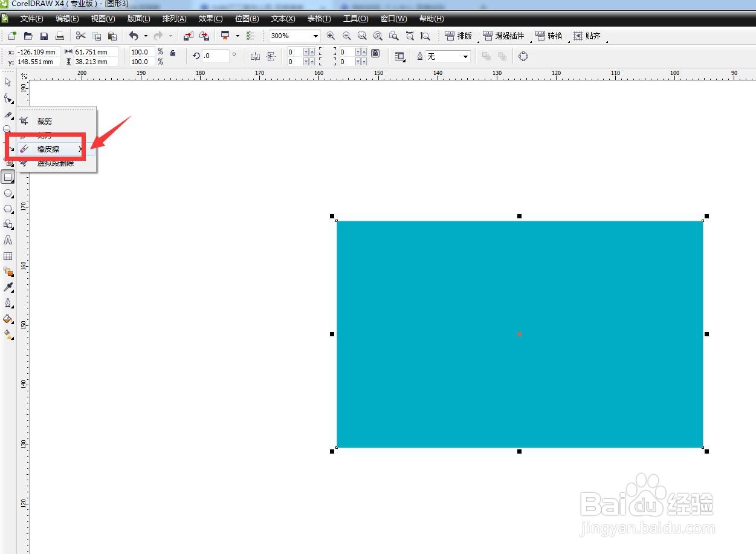Click the Zoom in magnifier icon
The image size is (756, 554).
click(331, 36)
